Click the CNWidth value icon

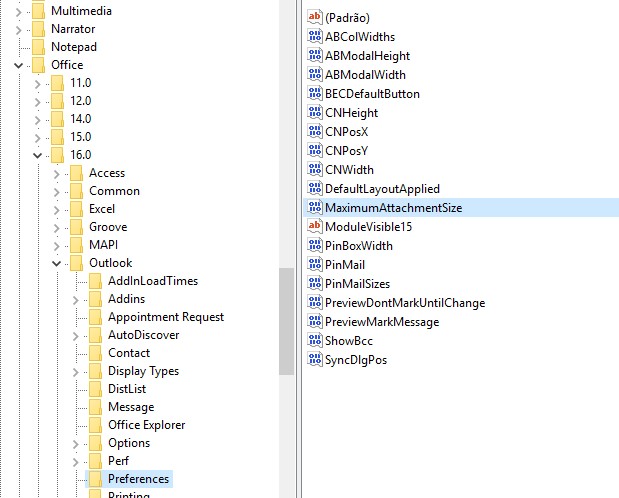tap(315, 169)
